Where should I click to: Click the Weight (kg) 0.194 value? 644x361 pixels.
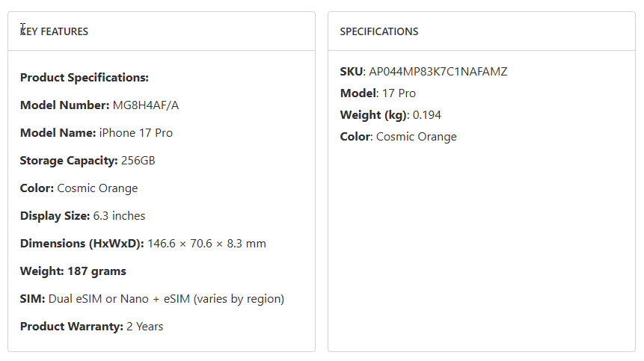(427, 115)
